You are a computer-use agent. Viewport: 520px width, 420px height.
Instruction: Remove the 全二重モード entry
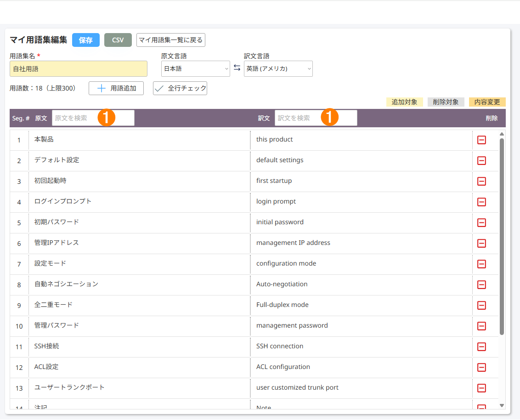[481, 305]
